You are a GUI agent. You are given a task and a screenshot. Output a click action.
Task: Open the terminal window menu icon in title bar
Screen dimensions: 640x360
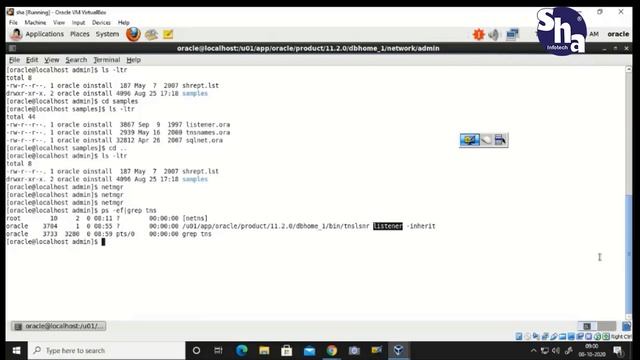pyautogui.click(x=12, y=48)
